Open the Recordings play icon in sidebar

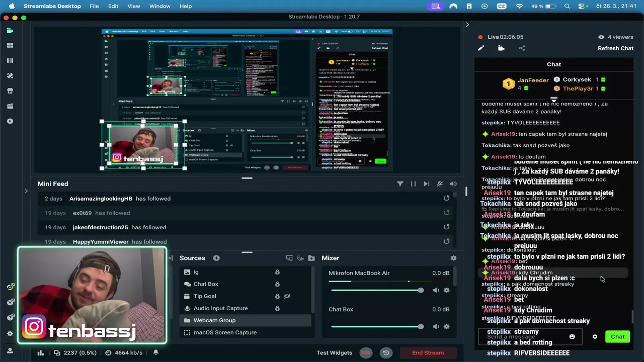(10, 121)
